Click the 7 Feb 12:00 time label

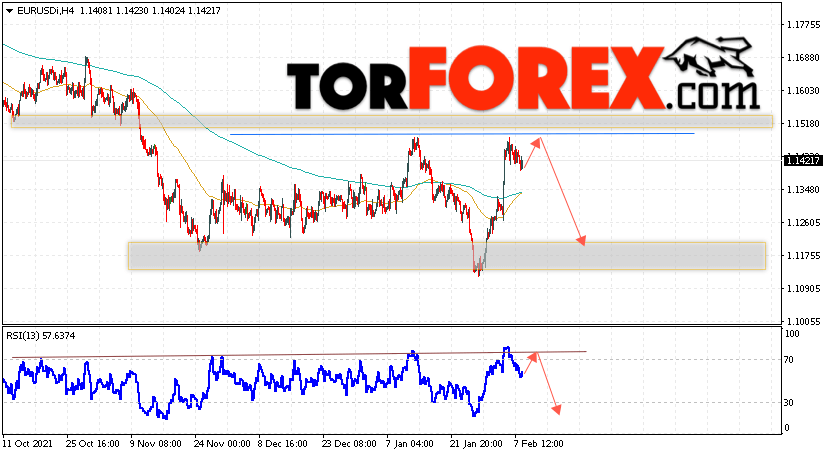[539, 443]
